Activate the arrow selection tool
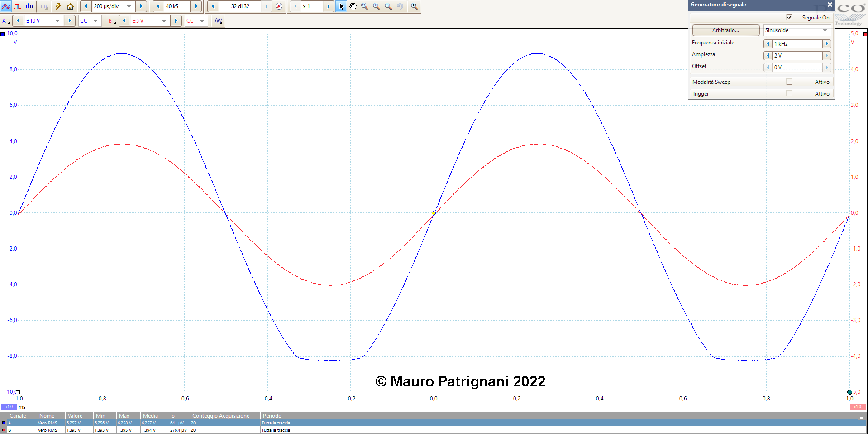This screenshot has height=434, width=868. click(x=341, y=6)
